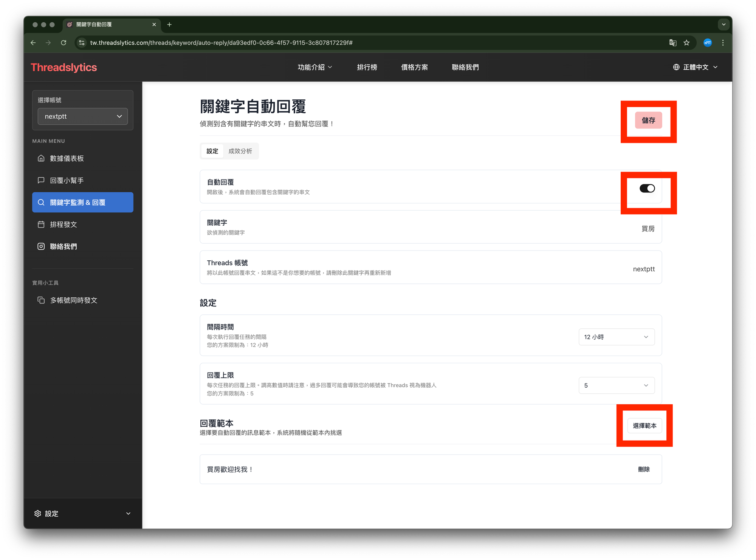
Task: Open the 價格方案 page
Action: tap(414, 67)
